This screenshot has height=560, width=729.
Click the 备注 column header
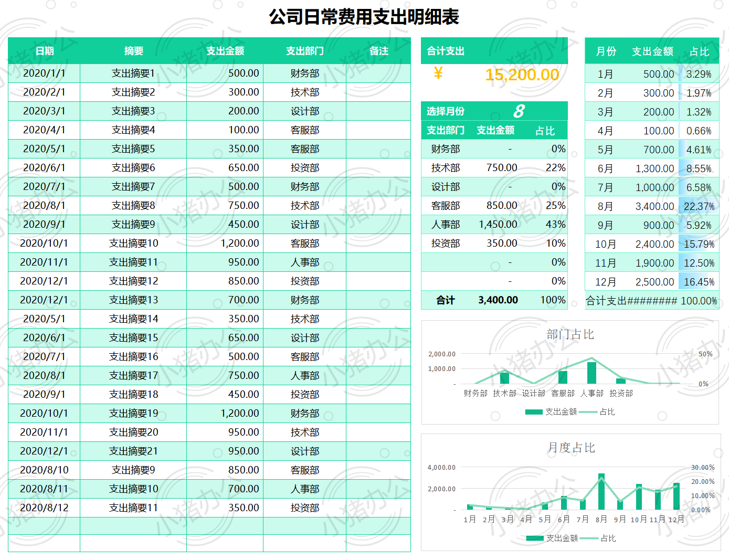378,51
